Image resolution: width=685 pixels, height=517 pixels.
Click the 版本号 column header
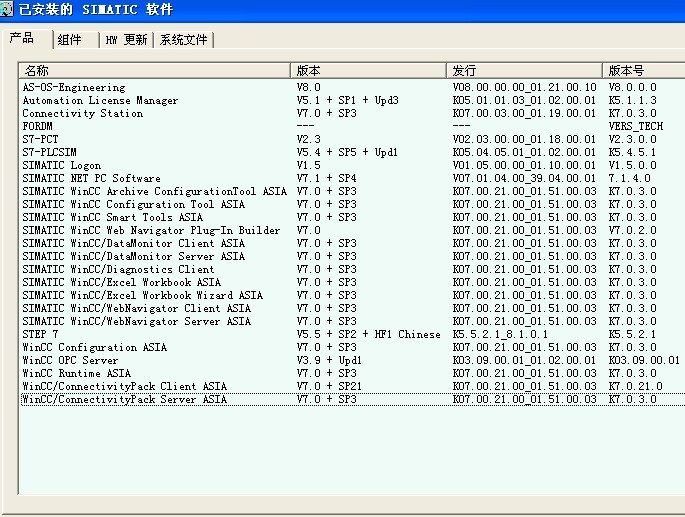(644, 70)
